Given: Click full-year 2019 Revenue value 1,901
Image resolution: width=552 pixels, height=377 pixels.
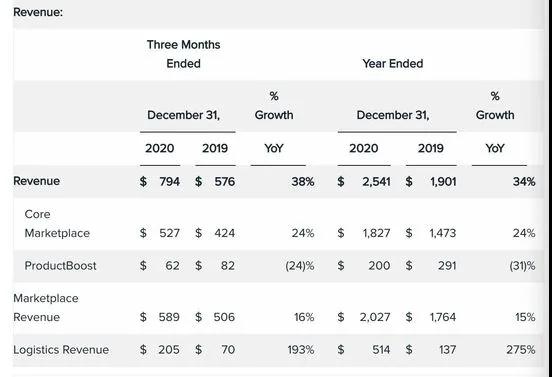Looking at the screenshot, I should (443, 182).
